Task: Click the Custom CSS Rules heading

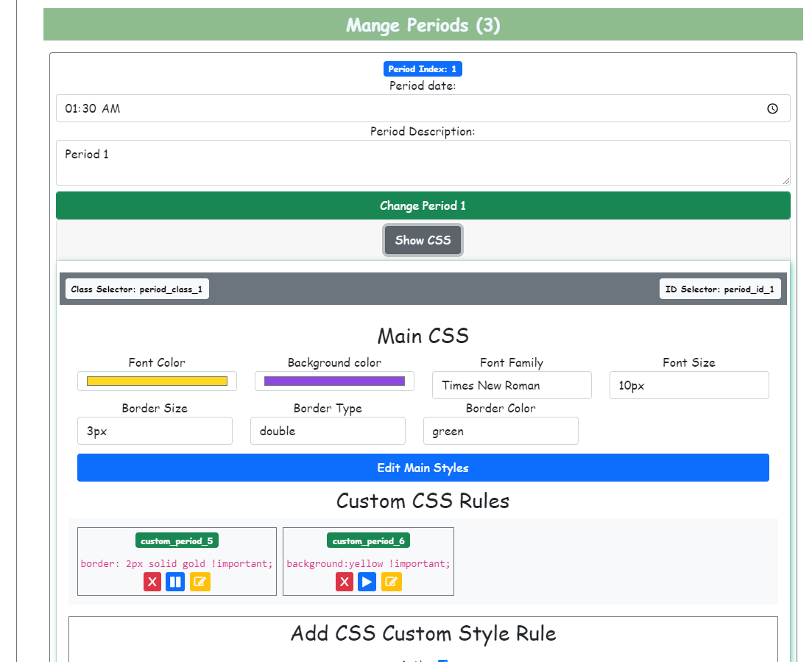Action: [423, 501]
